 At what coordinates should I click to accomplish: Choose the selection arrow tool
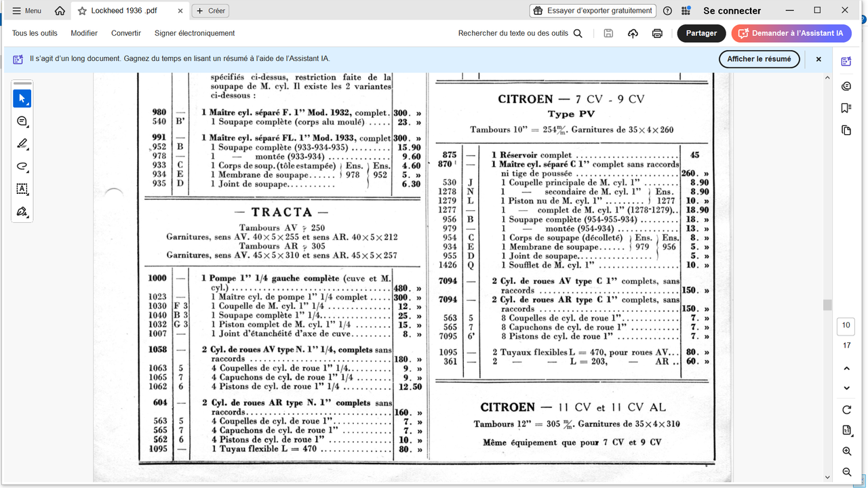[22, 99]
